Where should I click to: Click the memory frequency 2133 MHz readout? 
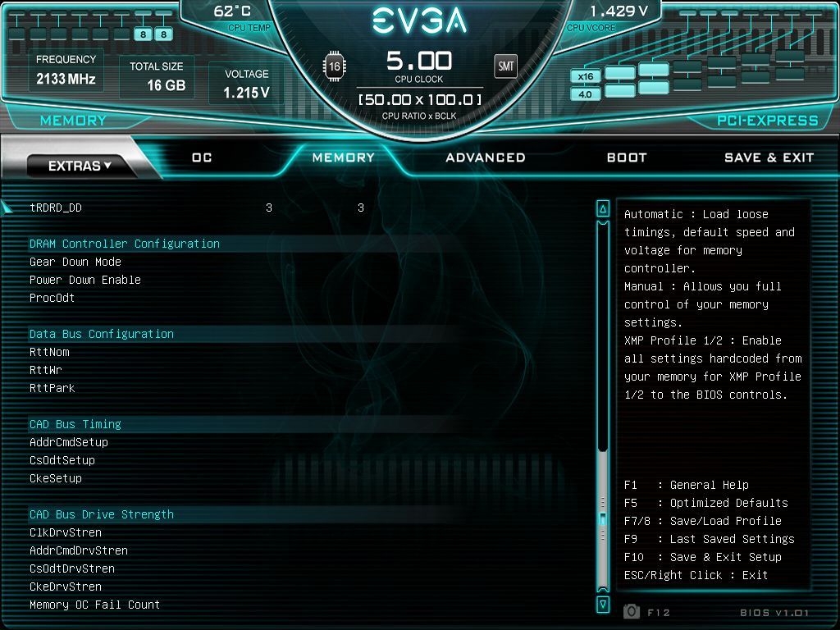(x=66, y=80)
